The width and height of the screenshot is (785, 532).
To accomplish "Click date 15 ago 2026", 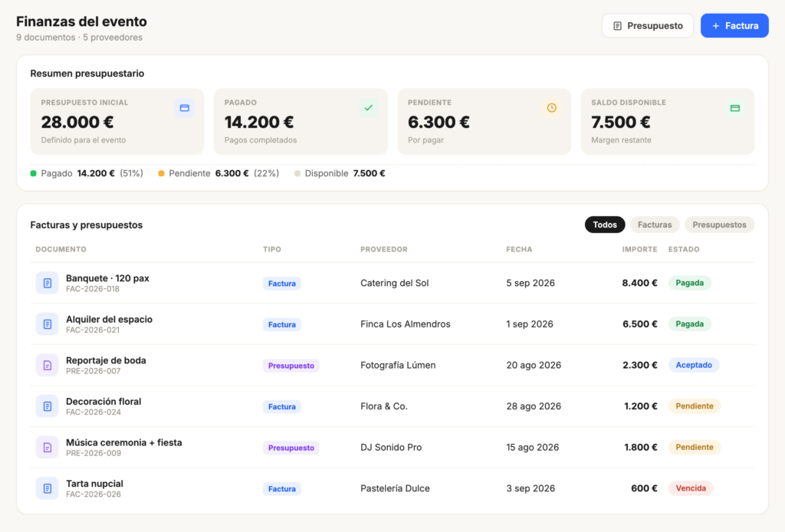I will click(x=532, y=447).
